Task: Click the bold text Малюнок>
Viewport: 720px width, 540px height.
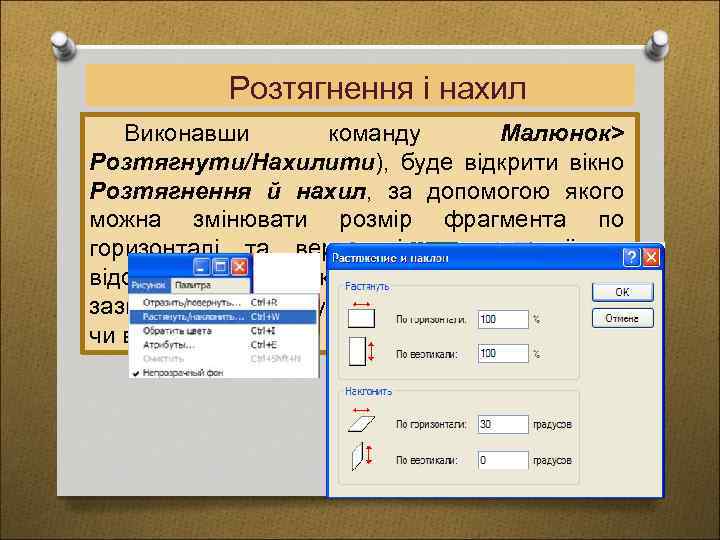Action: 562,134
